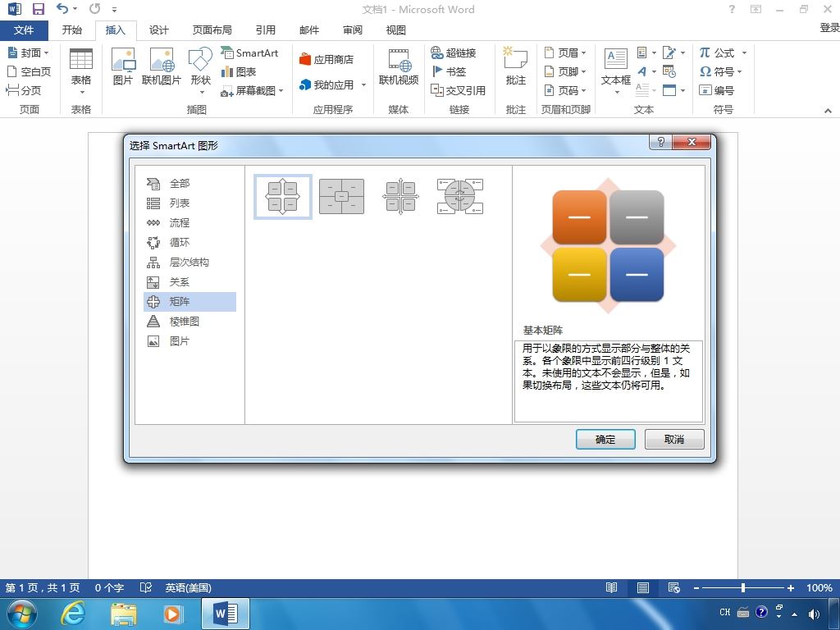
Task: Open the 页面布局 page layout tab
Action: [x=212, y=30]
